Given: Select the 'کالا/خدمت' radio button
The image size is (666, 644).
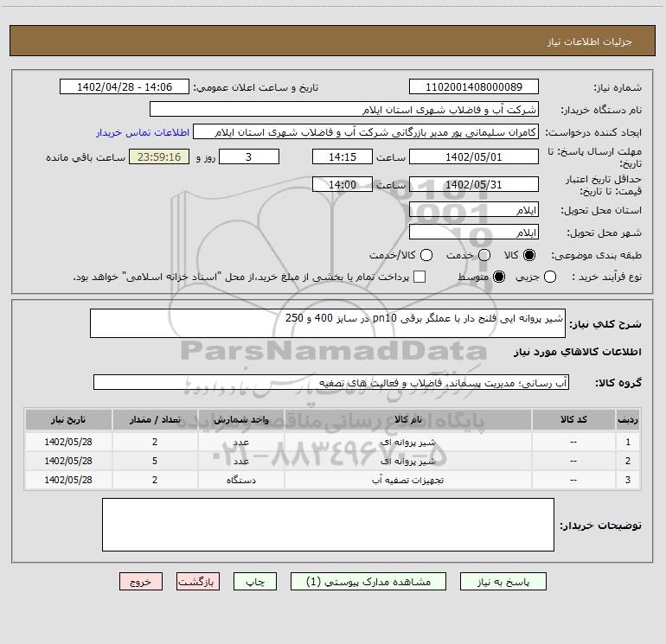Looking at the screenshot, I should [x=426, y=255].
